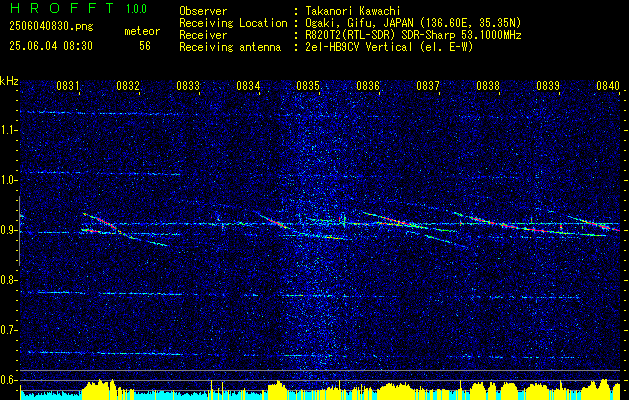Click the 1.0 frequency axis label
This screenshot has width=629, height=400.
8,180
